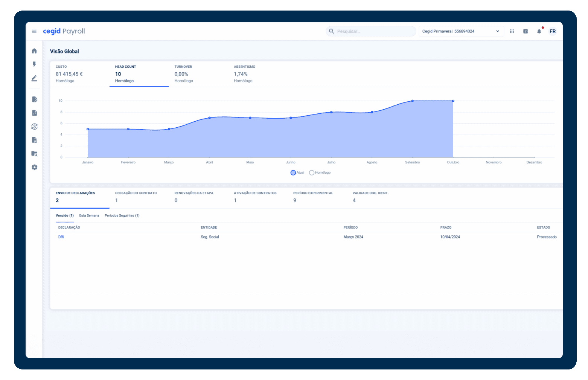Open the FR user profile menu
Viewport: 588px width, 380px height.
[553, 31]
